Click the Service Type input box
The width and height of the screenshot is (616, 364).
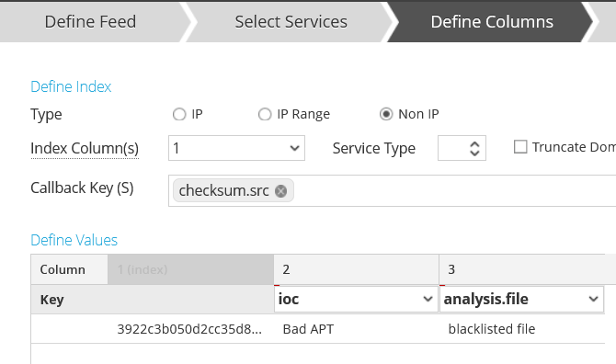pos(462,148)
